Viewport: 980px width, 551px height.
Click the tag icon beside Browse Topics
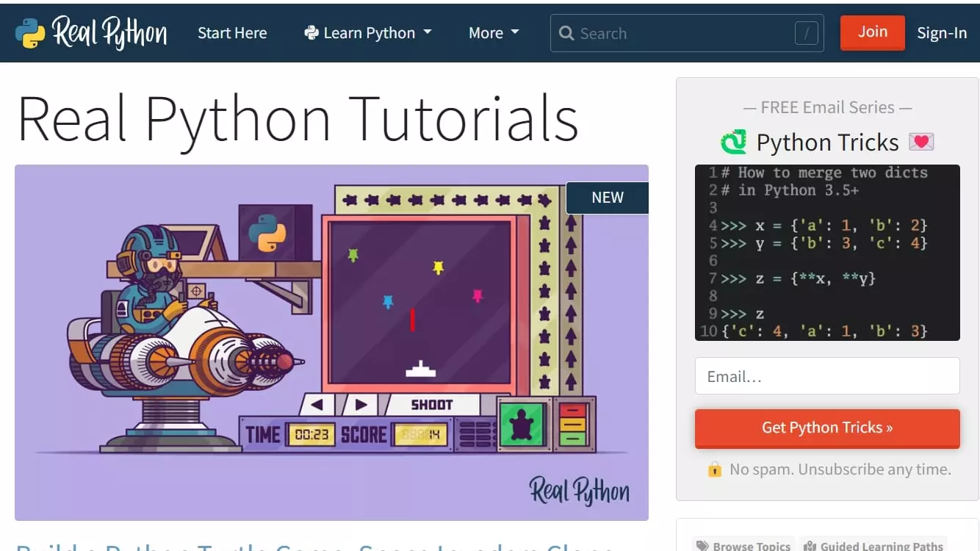(x=703, y=547)
